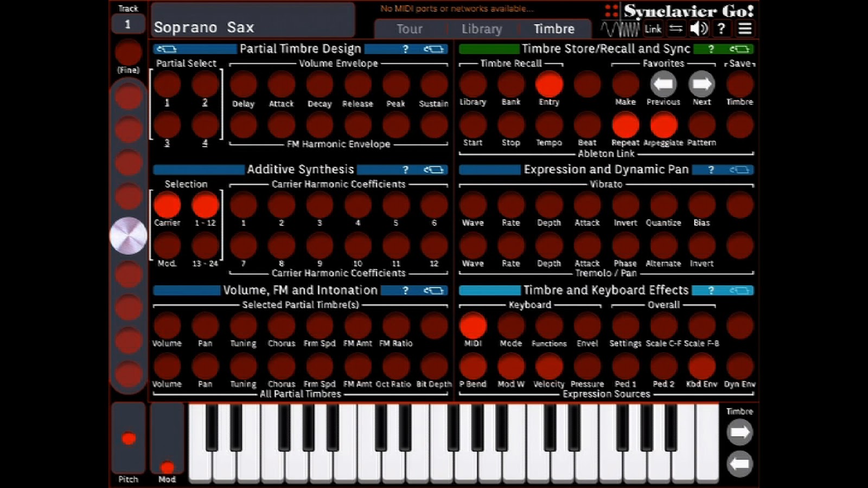Click the Volume Envelope Attack button
Screen dimensions: 868x488
tap(282, 84)
